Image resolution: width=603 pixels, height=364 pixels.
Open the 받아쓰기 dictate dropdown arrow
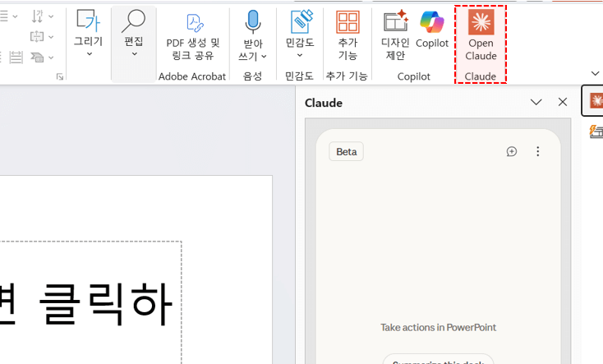pyautogui.click(x=264, y=57)
